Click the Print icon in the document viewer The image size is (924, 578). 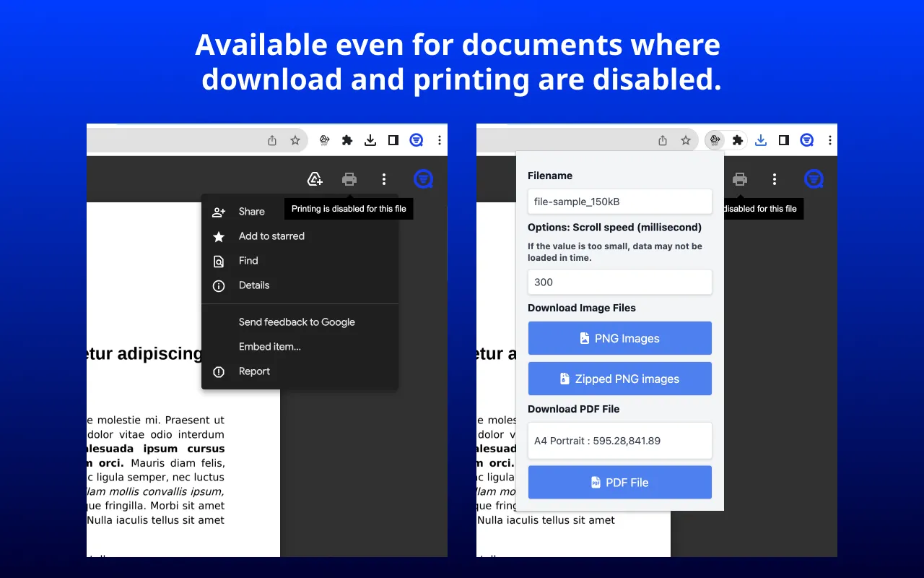click(349, 178)
